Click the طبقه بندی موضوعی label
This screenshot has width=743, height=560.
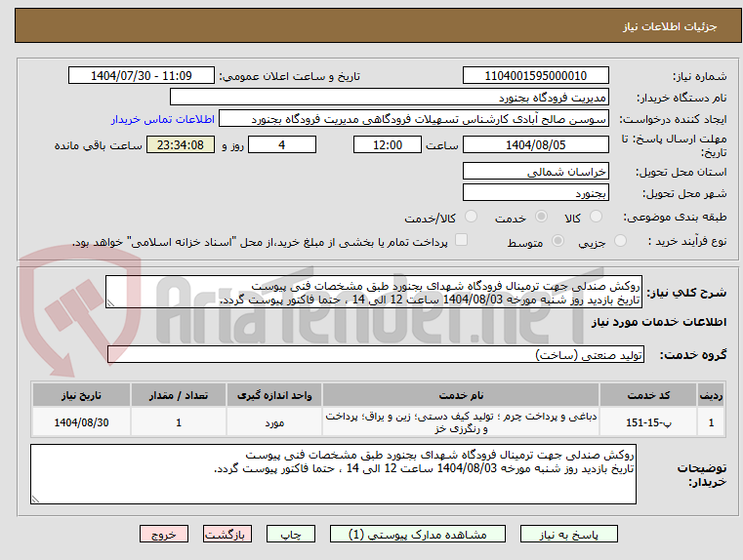675,218
